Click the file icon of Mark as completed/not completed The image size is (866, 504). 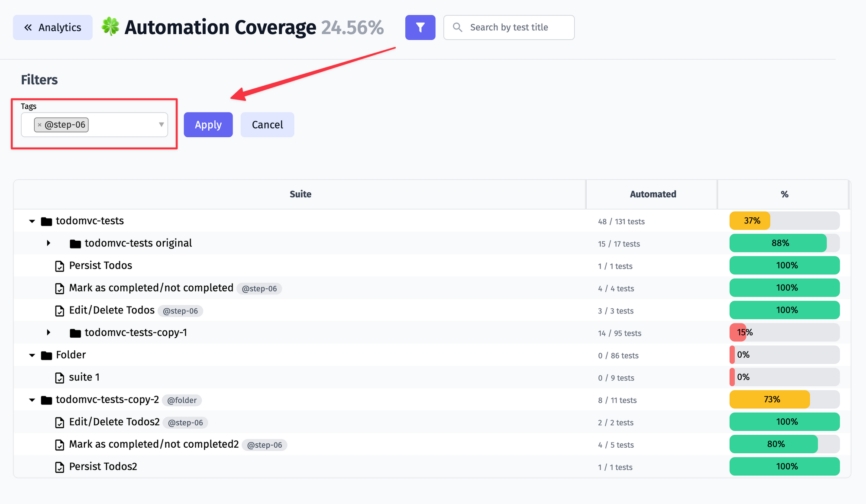coord(60,288)
